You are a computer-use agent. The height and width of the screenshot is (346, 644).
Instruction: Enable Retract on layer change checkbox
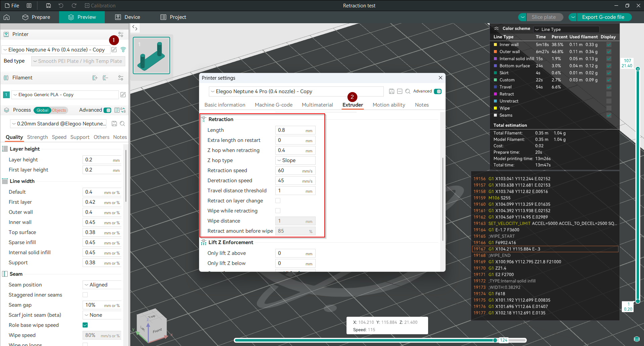pos(278,200)
